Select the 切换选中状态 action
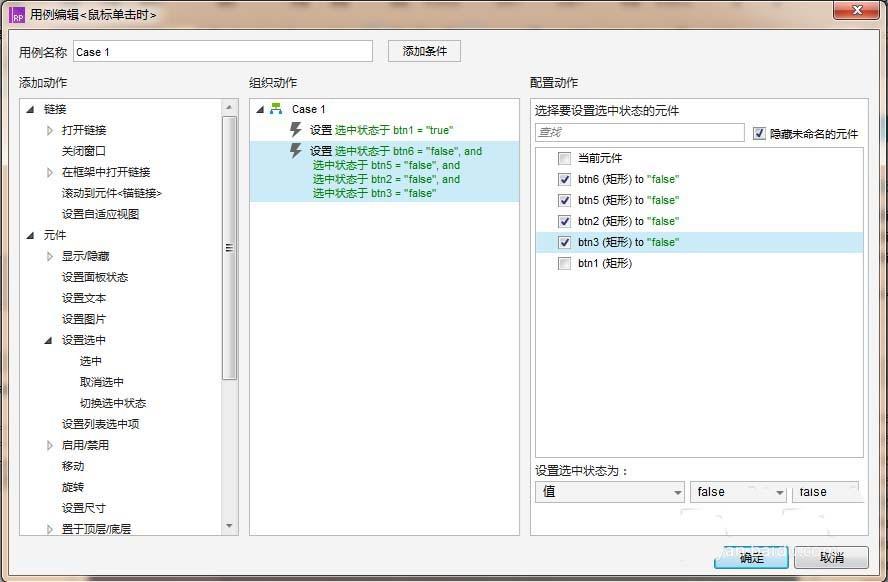Screen dimensions: 888x582 pyautogui.click(x=112, y=403)
